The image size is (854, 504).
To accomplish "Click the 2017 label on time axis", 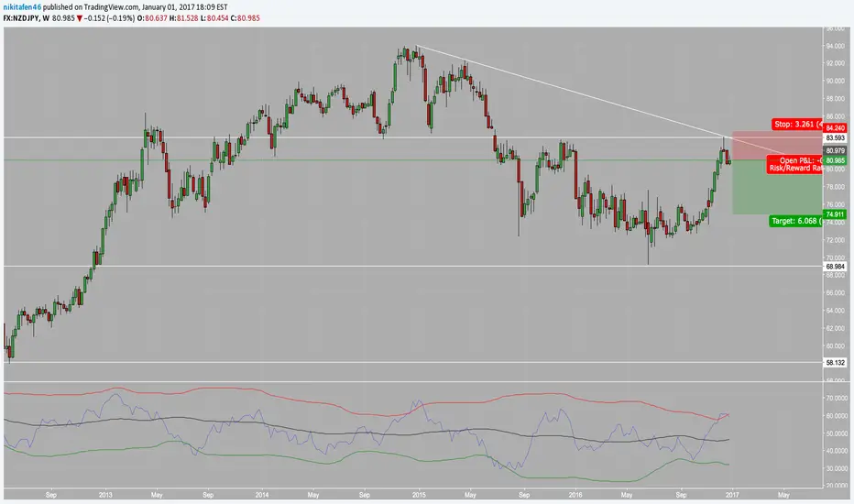I will 732,495.
